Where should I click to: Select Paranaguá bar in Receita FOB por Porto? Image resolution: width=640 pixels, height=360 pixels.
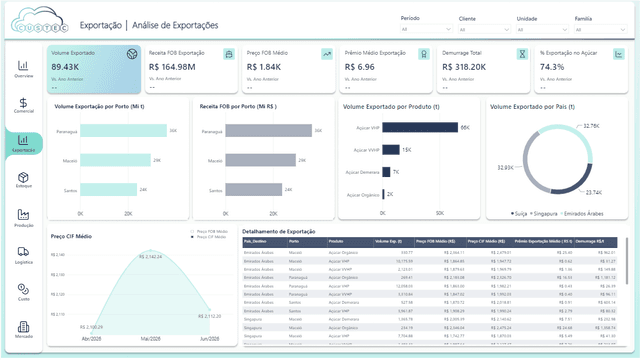pos(269,131)
